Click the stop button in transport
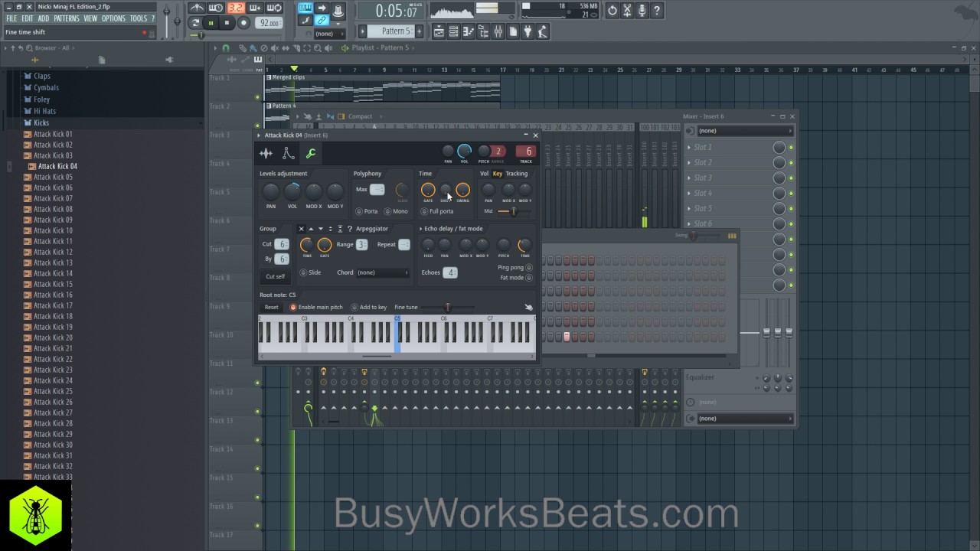 click(227, 23)
